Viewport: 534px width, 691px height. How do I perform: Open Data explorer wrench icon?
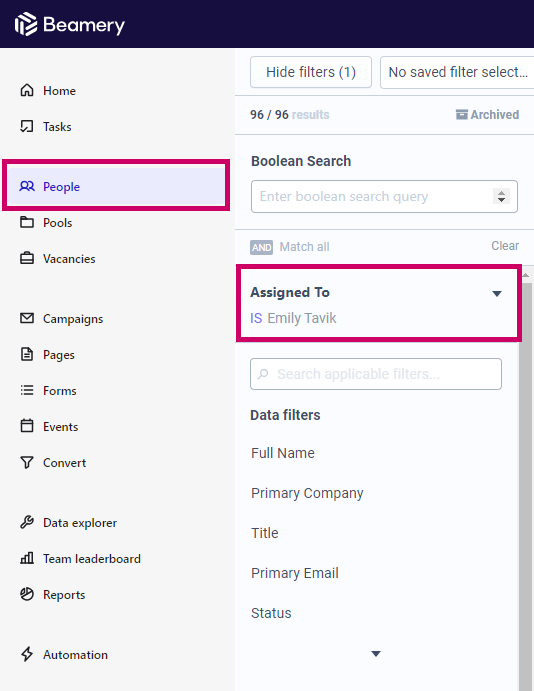click(27, 522)
